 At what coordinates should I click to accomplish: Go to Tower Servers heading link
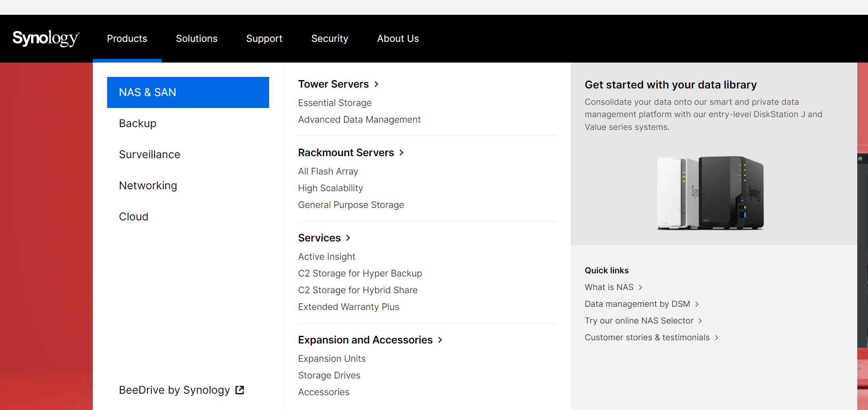(334, 84)
